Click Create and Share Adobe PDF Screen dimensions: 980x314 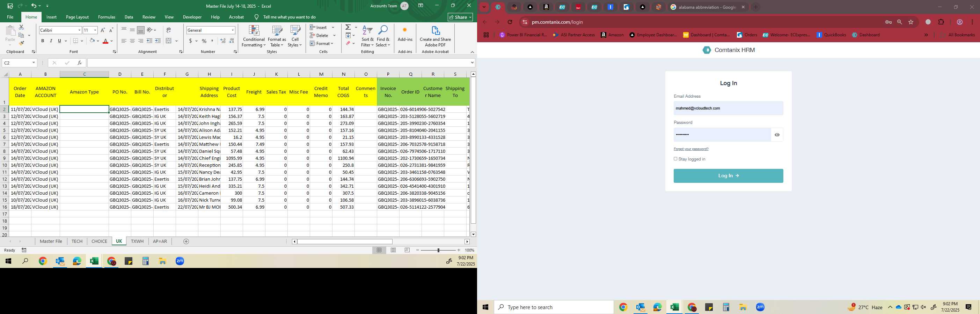435,36
